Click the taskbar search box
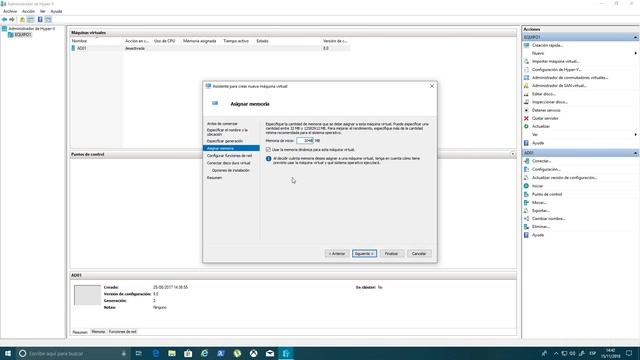This screenshot has height=360, width=640. [x=73, y=353]
